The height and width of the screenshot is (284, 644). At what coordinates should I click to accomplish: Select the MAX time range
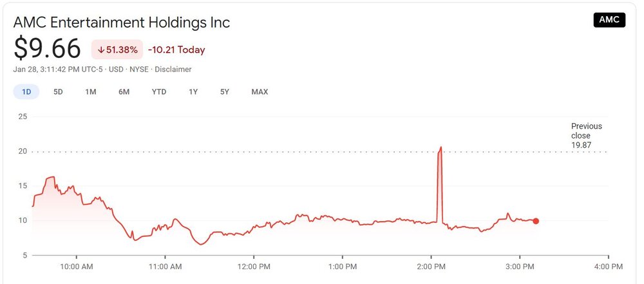coord(260,91)
